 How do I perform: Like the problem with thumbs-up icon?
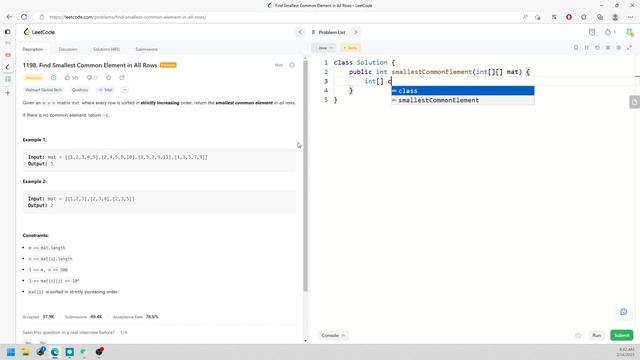pyautogui.click(x=71, y=78)
